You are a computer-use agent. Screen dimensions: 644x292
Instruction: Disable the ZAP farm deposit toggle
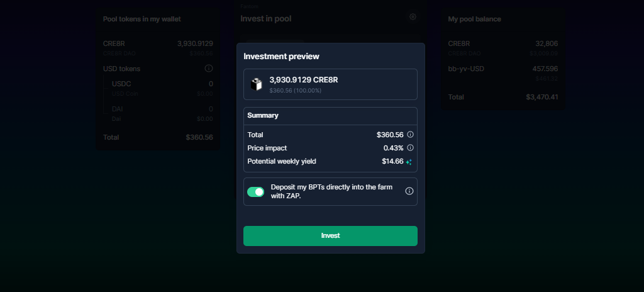point(255,192)
